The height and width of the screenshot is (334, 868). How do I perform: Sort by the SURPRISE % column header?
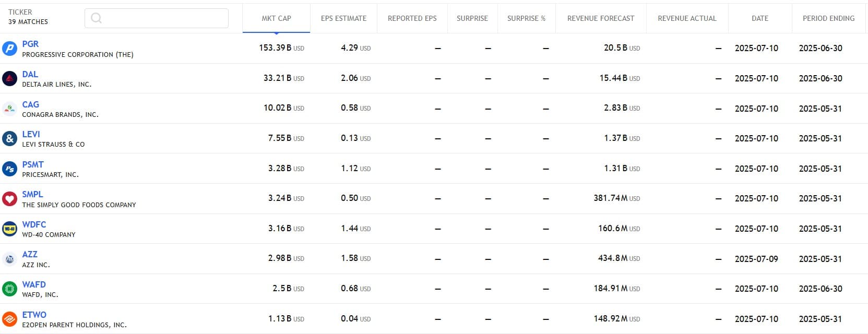click(x=526, y=18)
